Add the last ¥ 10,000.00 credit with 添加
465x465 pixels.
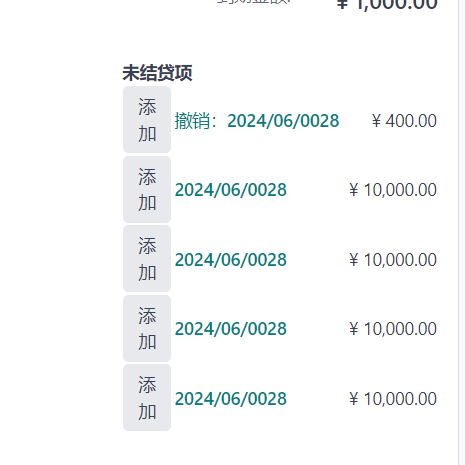[147, 398]
